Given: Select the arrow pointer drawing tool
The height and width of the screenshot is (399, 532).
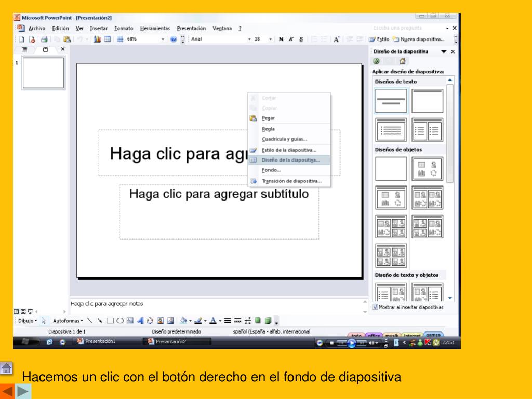Looking at the screenshot, I should [x=44, y=321].
